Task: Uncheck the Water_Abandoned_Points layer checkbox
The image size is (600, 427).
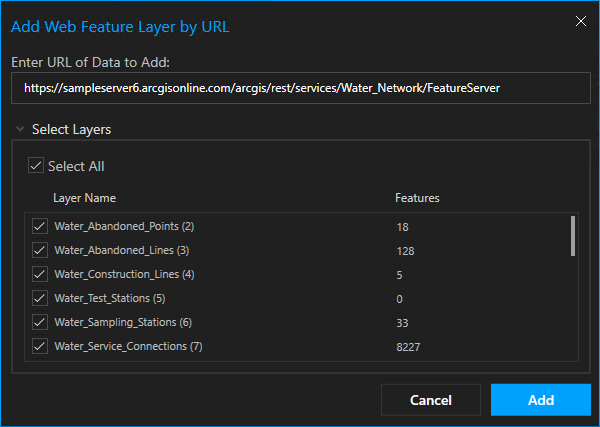Action: point(40,226)
